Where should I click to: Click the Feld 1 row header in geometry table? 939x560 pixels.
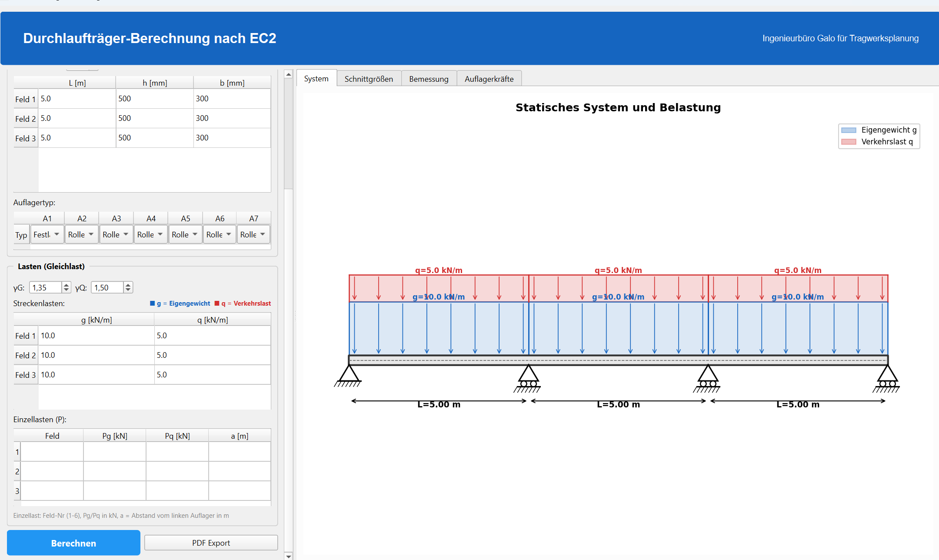[x=26, y=99]
